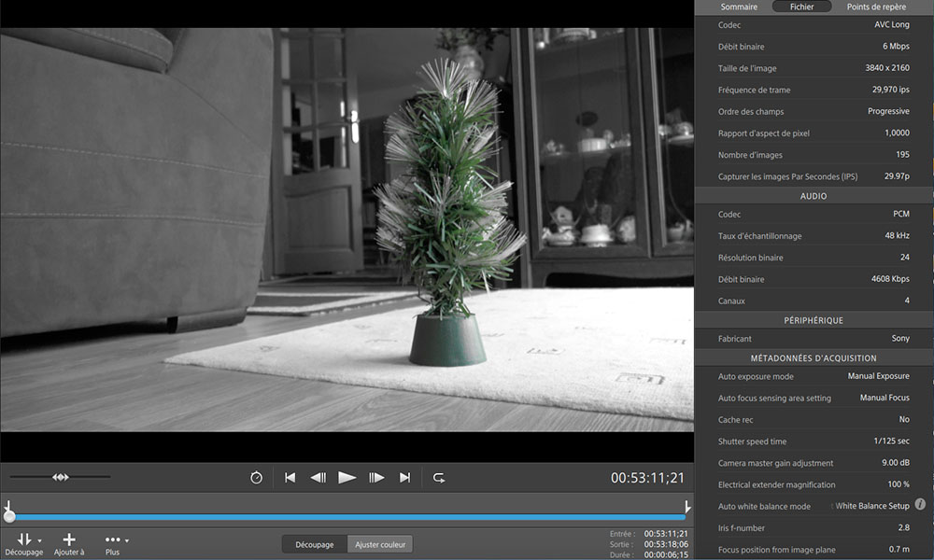Click the info icon beside White Balance Setup
The height and width of the screenshot is (560, 934).
pos(920,505)
